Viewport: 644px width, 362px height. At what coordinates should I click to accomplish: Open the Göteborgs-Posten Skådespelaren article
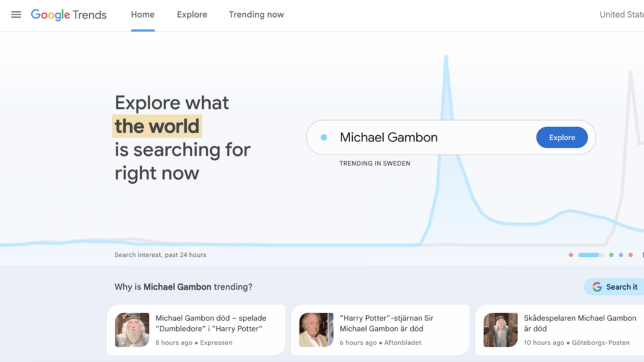(x=559, y=330)
